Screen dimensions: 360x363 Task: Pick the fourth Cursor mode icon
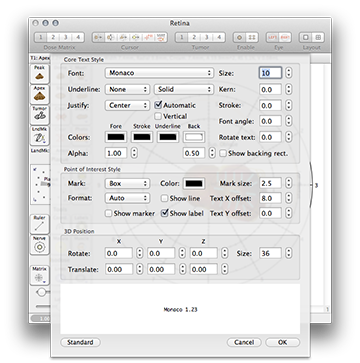click(136, 37)
